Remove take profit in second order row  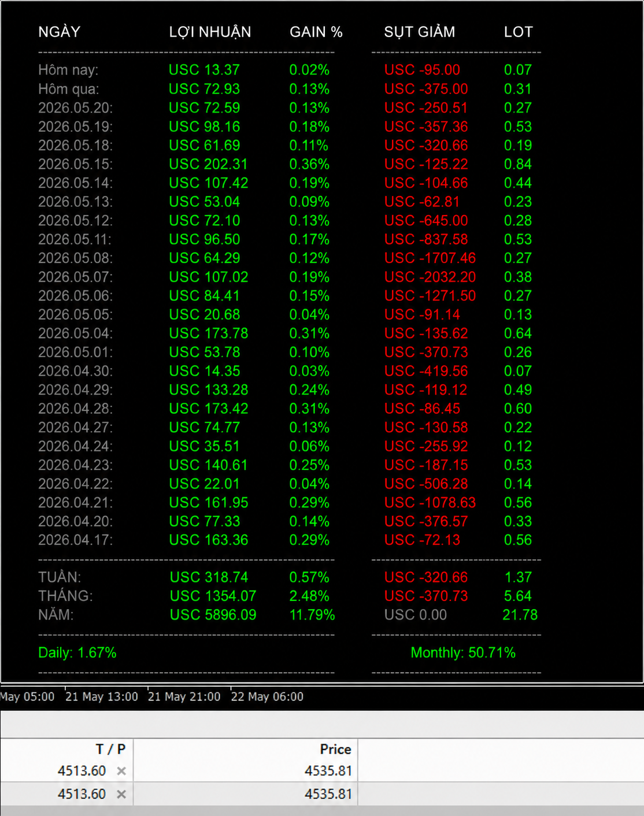tap(121, 794)
